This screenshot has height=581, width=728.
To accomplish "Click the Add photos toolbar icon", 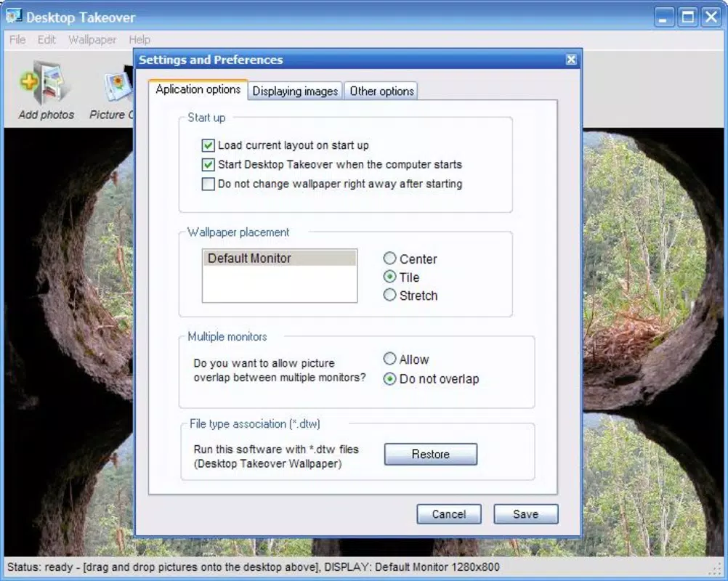I will pos(46,84).
